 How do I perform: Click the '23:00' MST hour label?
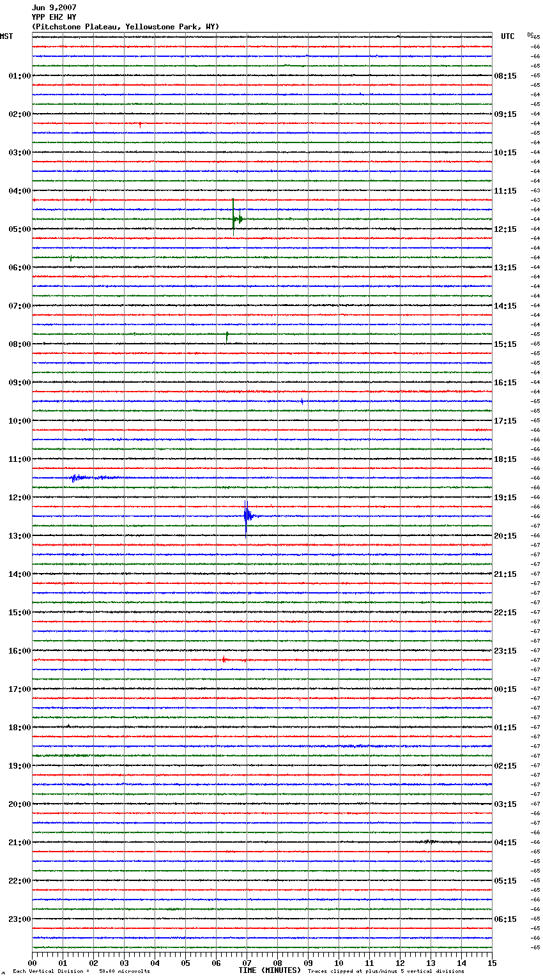coord(20,919)
